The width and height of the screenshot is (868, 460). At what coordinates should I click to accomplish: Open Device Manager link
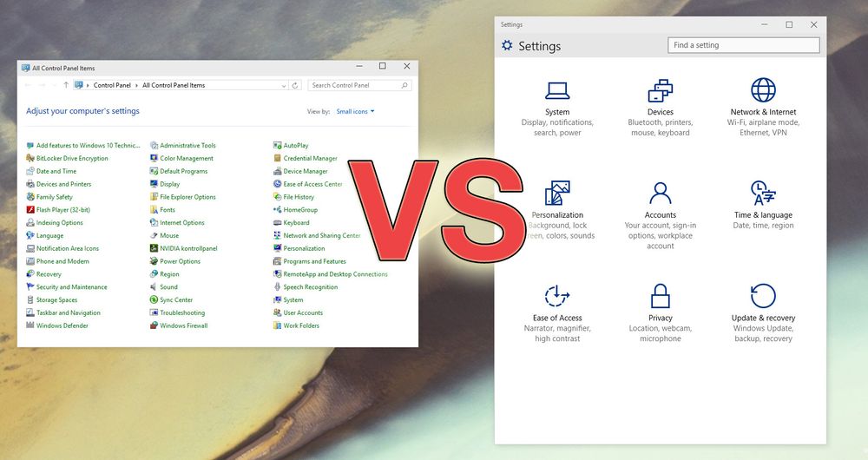[x=306, y=171]
